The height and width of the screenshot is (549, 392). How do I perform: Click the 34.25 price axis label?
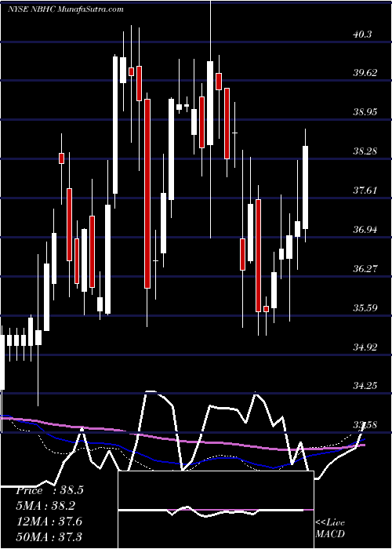[365, 386]
